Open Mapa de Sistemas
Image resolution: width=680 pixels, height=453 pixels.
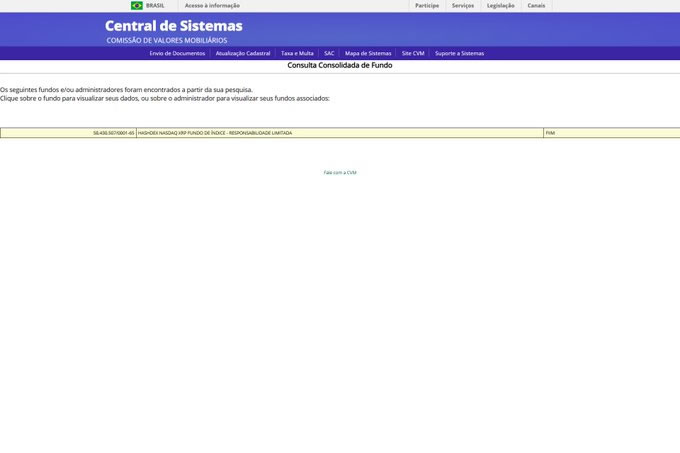(368, 53)
